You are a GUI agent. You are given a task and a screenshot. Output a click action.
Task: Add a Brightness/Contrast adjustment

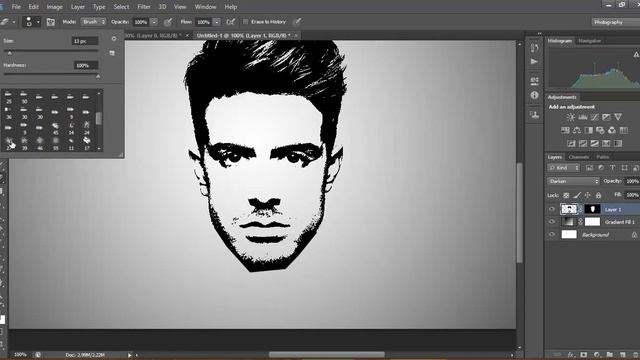571,117
